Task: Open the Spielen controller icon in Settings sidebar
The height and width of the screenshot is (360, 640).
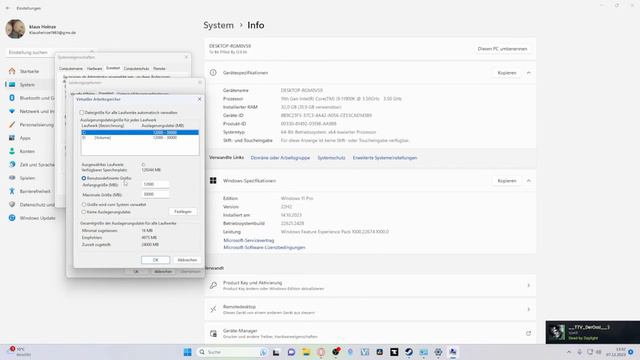Action: click(12, 178)
